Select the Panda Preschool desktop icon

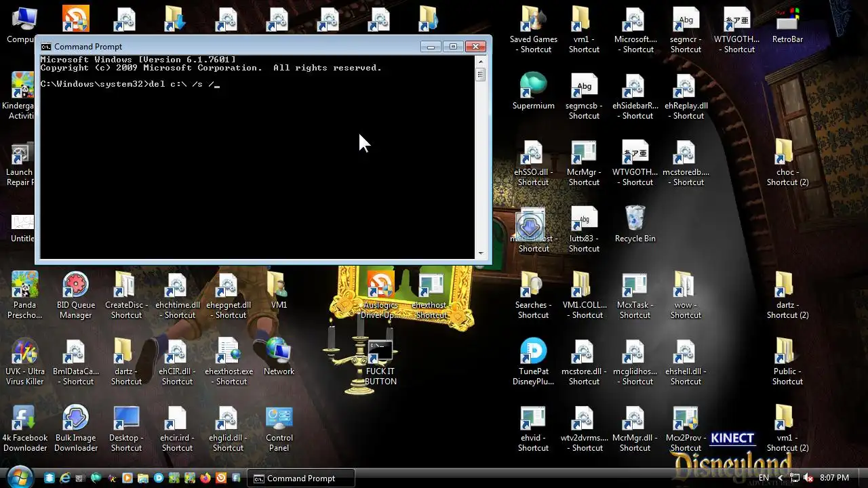point(25,296)
